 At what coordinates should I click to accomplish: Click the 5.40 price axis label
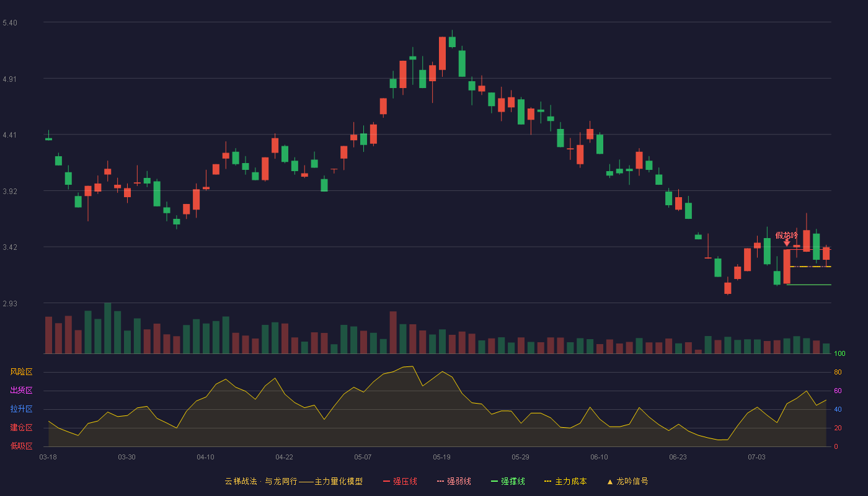click(10, 23)
